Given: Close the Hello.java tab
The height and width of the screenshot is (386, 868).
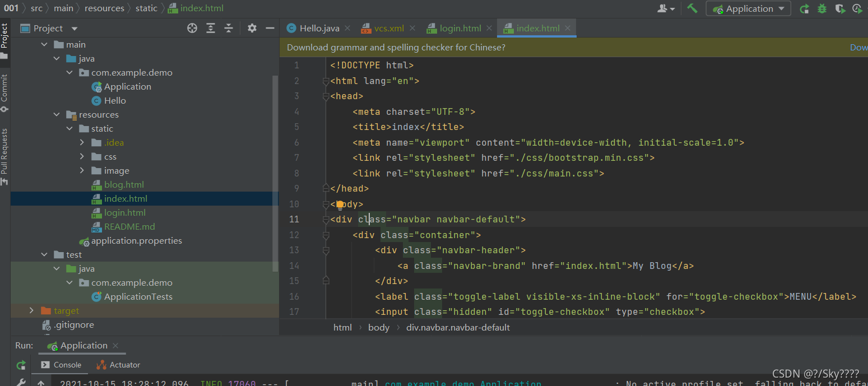Looking at the screenshot, I should (347, 28).
